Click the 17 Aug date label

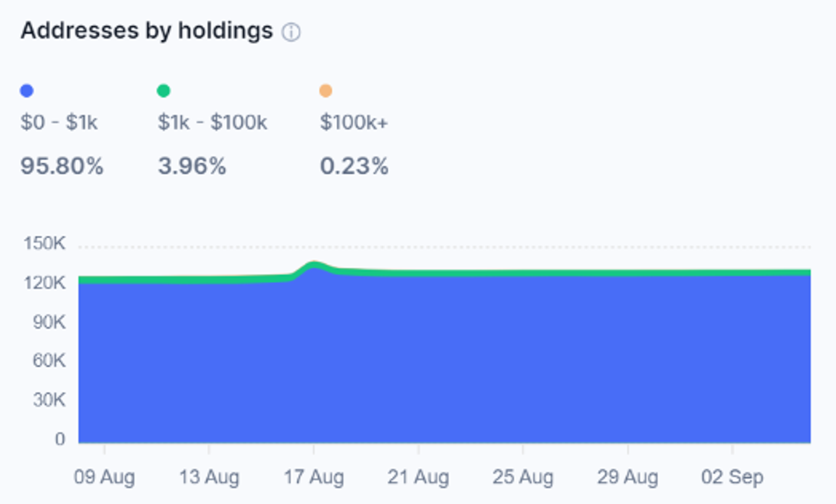tap(314, 477)
